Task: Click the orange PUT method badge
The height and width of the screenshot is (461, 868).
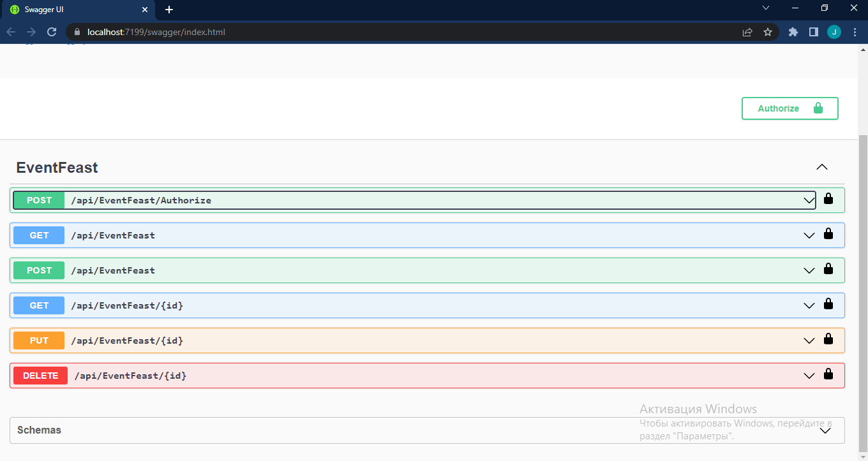Action: point(39,340)
